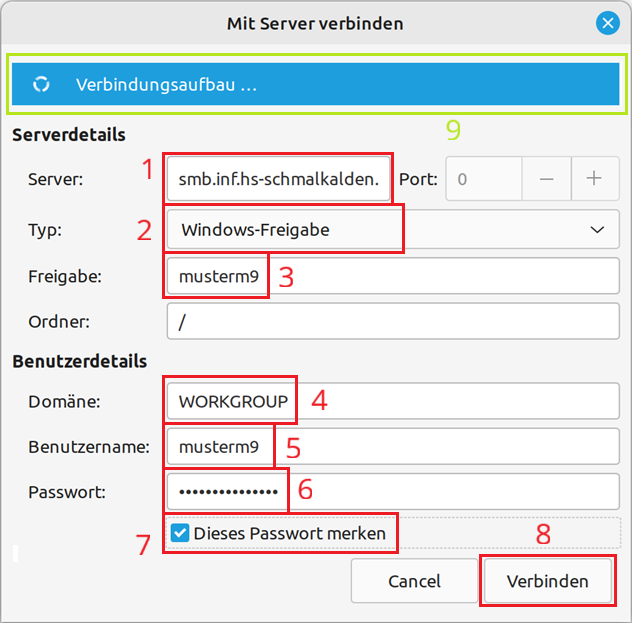
Task: Close the Mit Server verbinden dialog
Action: (x=607, y=22)
